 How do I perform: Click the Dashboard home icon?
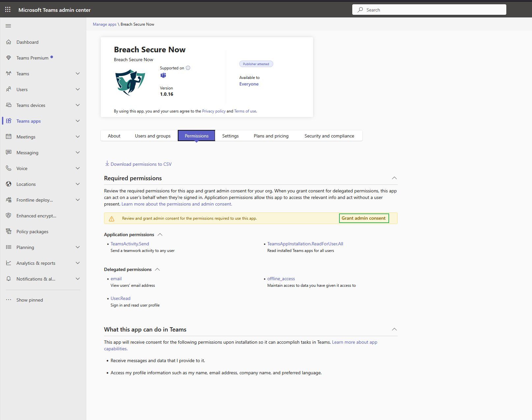click(9, 42)
